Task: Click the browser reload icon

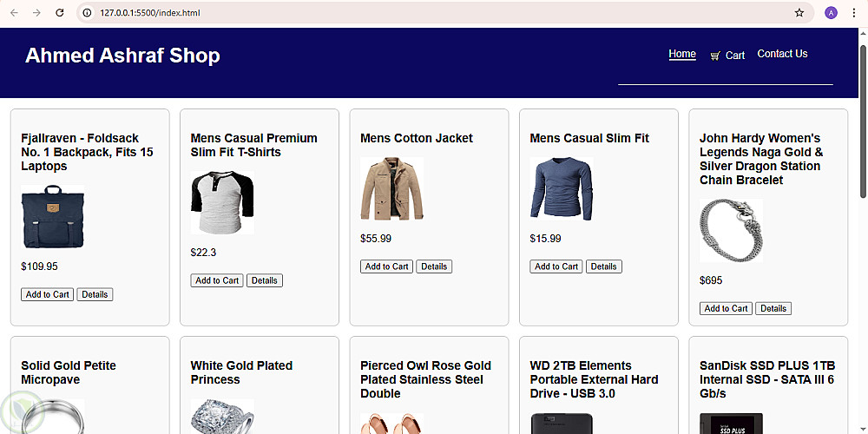Action: [60, 13]
